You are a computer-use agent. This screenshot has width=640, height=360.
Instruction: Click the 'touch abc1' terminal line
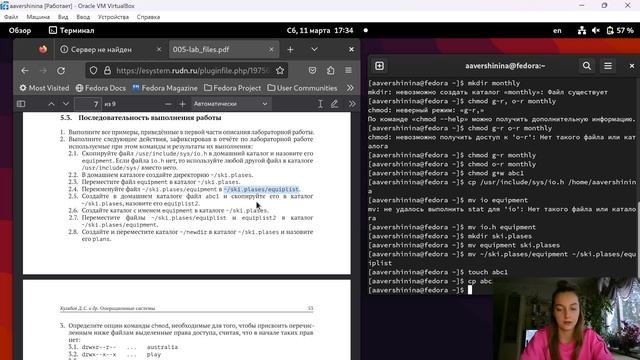coord(438,272)
